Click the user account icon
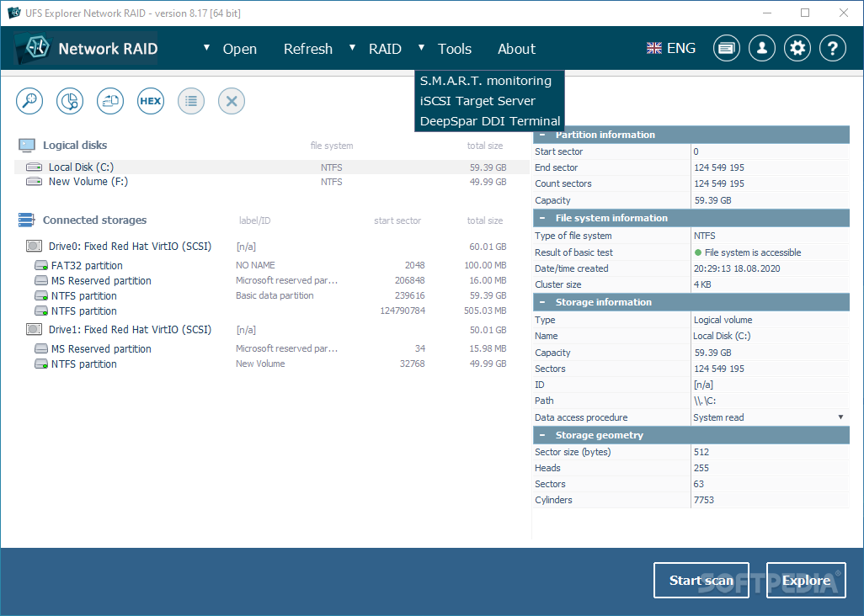Image resolution: width=864 pixels, height=616 pixels. tap(762, 49)
